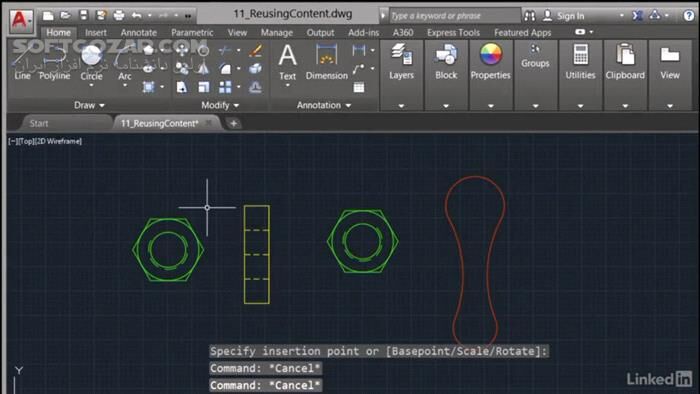Select the Offset tool in Modify panel

255,87
